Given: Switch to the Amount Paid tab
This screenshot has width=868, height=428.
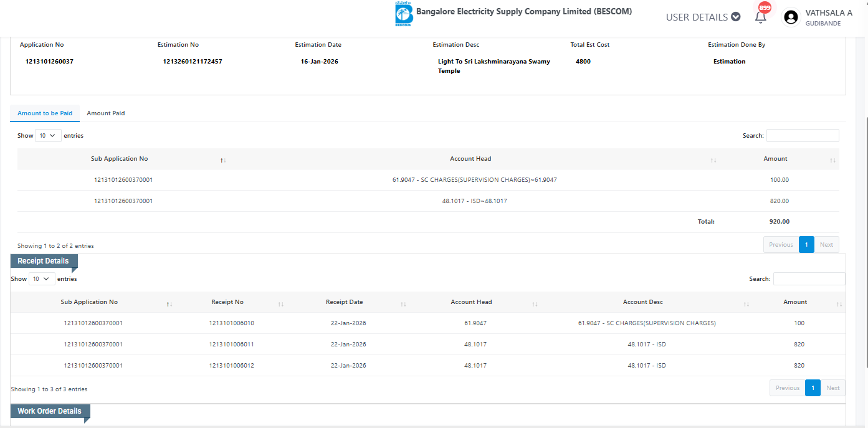Looking at the screenshot, I should (106, 113).
